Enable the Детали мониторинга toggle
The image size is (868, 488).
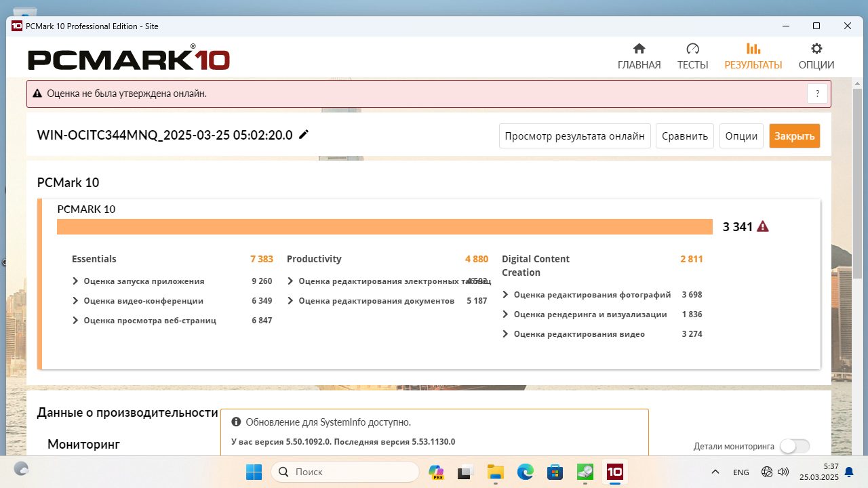(794, 446)
